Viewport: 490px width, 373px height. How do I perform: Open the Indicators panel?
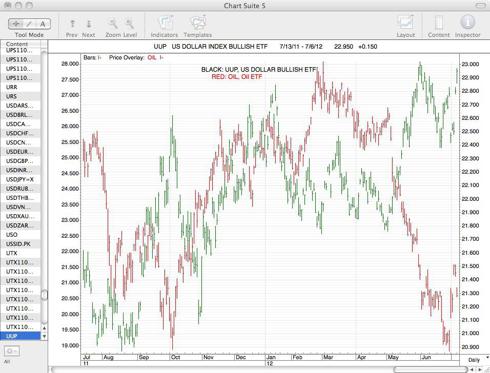click(164, 27)
